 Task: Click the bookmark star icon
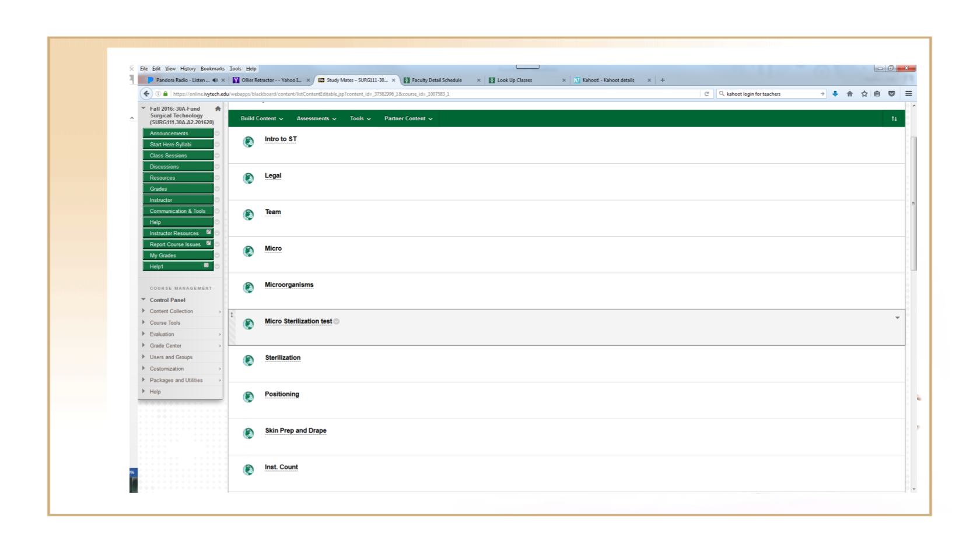(x=864, y=94)
